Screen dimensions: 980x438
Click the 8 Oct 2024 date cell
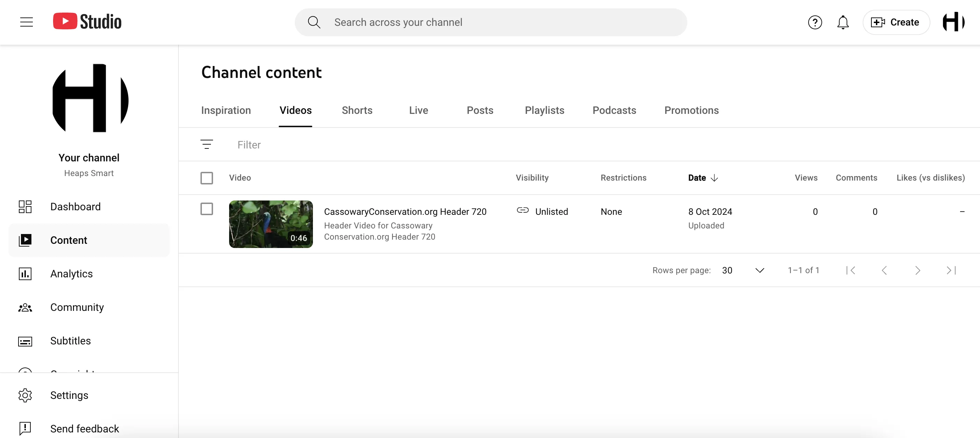tap(710, 212)
